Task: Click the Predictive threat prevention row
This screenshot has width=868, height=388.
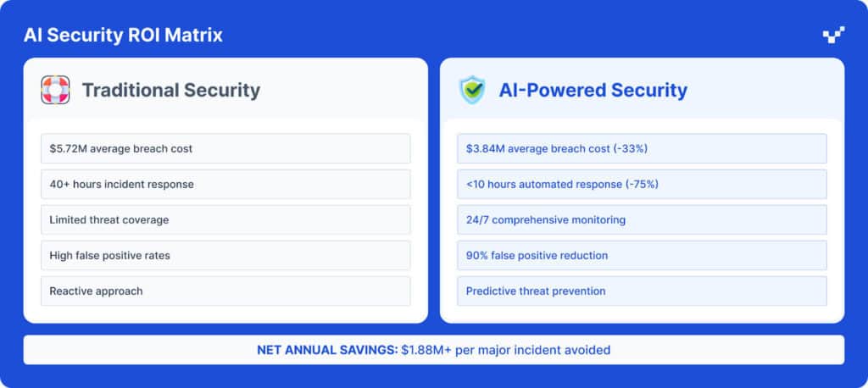Action: click(x=642, y=291)
